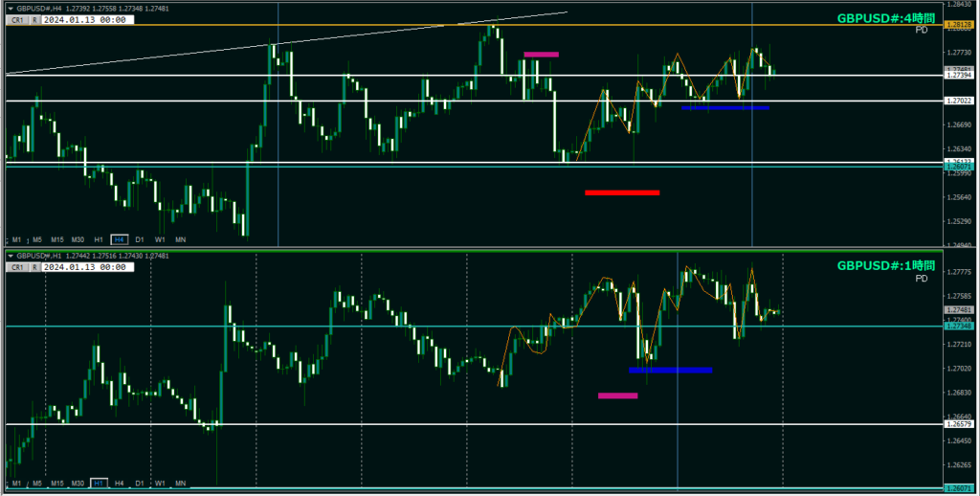Click the date field in the H4 chart

coord(87,20)
